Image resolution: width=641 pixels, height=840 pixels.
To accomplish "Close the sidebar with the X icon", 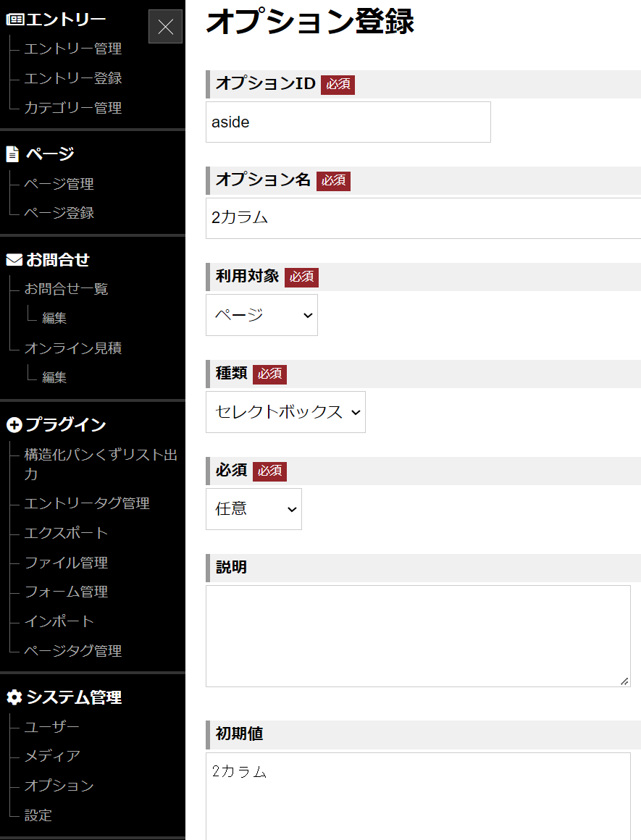I will 165,26.
